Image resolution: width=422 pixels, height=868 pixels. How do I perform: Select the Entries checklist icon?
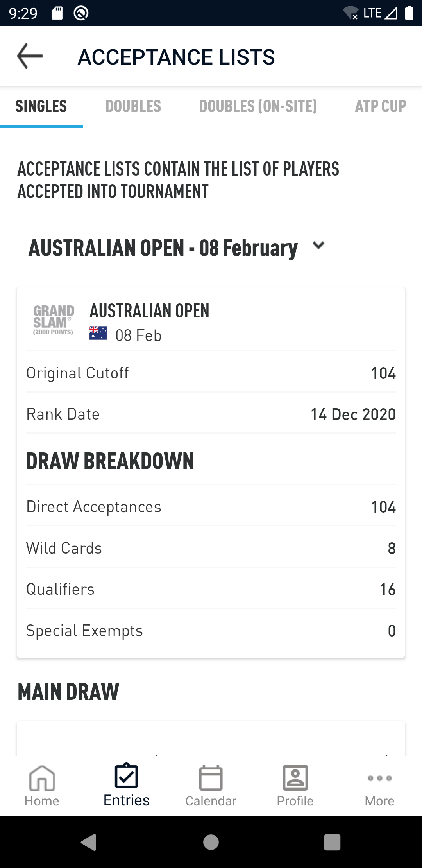[x=126, y=776]
